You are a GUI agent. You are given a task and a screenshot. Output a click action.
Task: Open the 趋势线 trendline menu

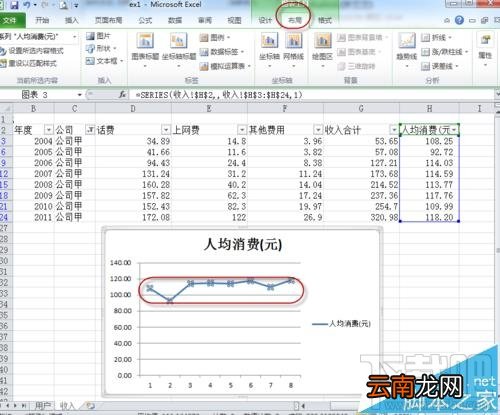pos(407,50)
